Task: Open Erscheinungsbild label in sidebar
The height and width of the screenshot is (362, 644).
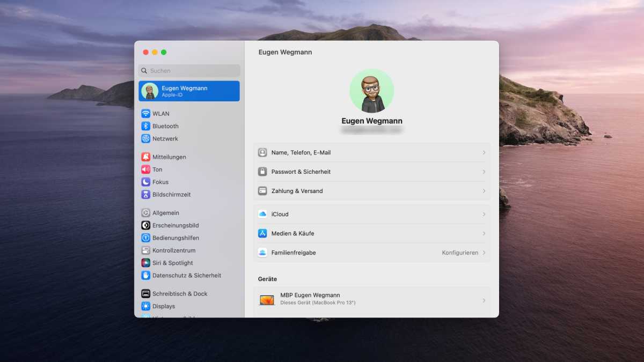Action: 175,225
